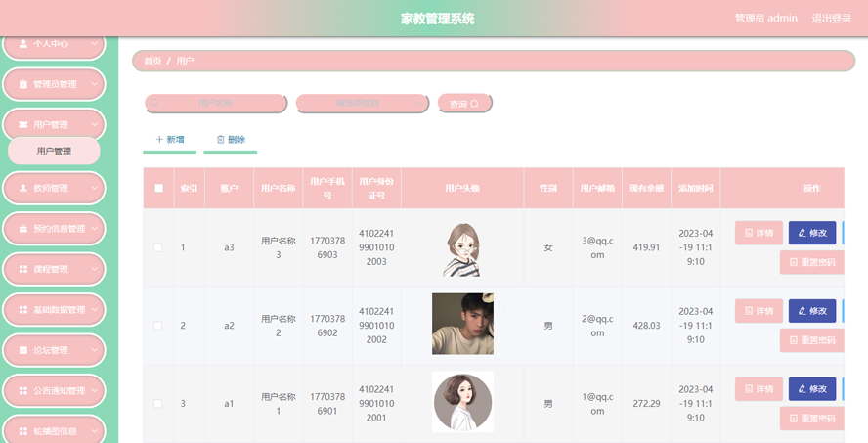Open the 基础数据管理 sidebar menu label
This screenshot has width=868, height=443.
click(x=60, y=310)
